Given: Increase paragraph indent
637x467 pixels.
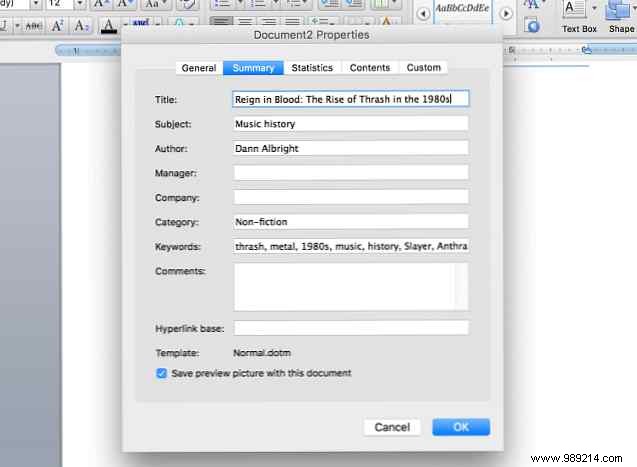Looking at the screenshot, I should click(354, 4).
